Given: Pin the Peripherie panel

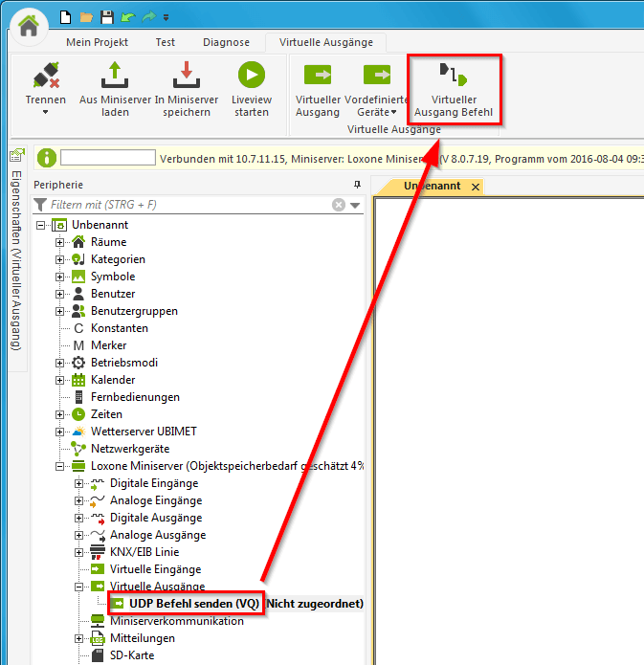Looking at the screenshot, I should pos(357,185).
